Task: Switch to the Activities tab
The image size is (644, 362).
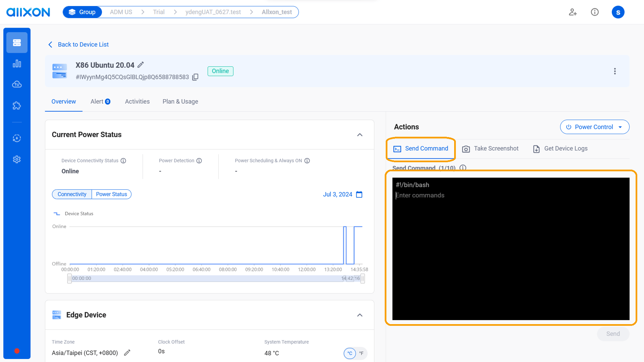Action: tap(137, 101)
